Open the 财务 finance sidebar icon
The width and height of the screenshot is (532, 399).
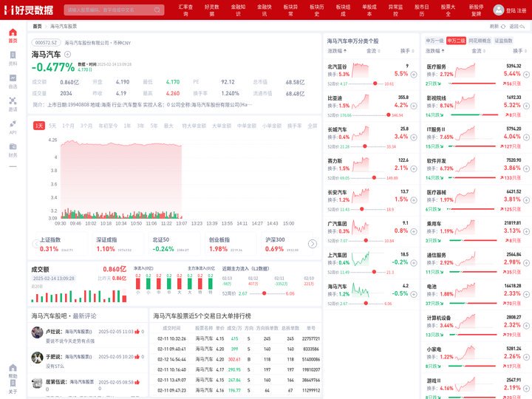tap(13, 146)
